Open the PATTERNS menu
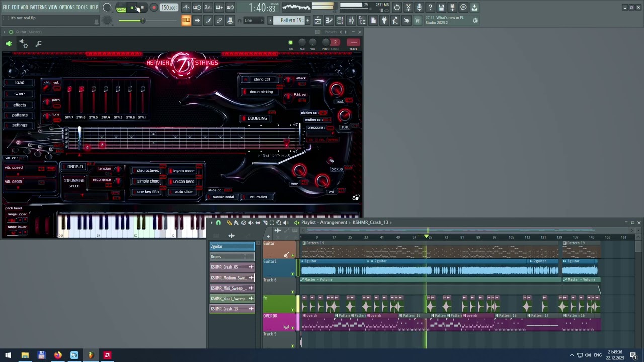The image size is (644, 362). pyautogui.click(x=38, y=7)
